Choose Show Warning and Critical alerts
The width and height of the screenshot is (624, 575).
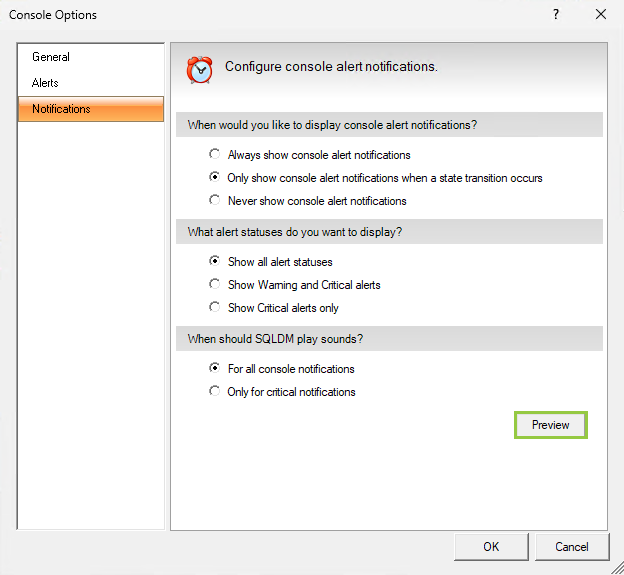(215, 285)
